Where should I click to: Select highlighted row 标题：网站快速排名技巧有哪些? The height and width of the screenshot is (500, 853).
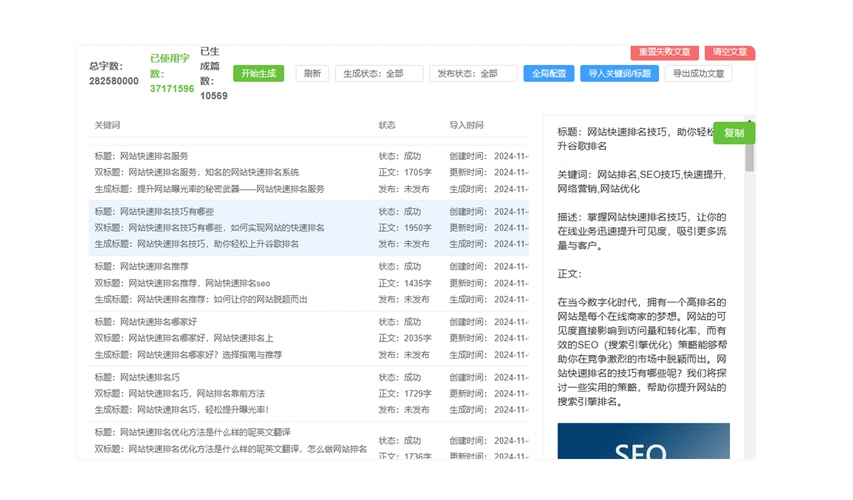coord(308,228)
